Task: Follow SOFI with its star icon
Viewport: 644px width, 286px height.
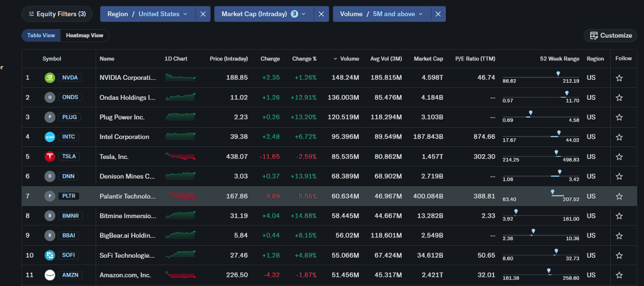Action: pyautogui.click(x=619, y=255)
